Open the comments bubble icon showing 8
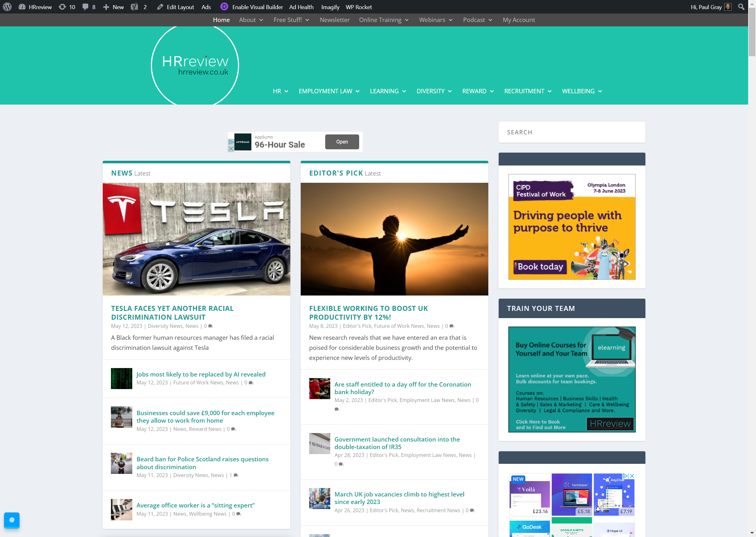Screen dimensions: 756x537 click(x=85, y=7)
